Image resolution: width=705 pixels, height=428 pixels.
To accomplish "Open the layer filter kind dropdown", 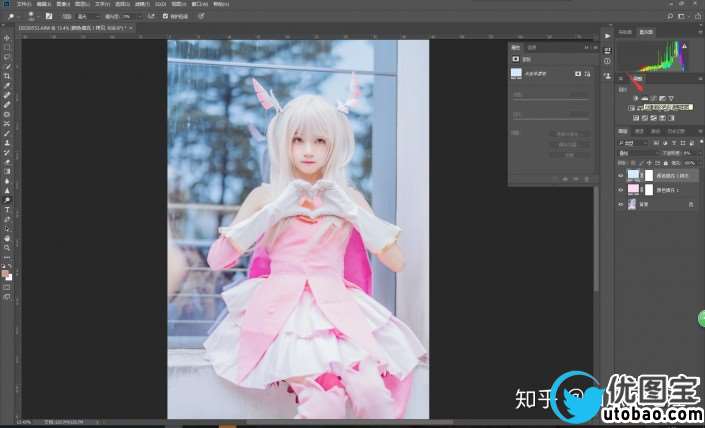I will 633,143.
